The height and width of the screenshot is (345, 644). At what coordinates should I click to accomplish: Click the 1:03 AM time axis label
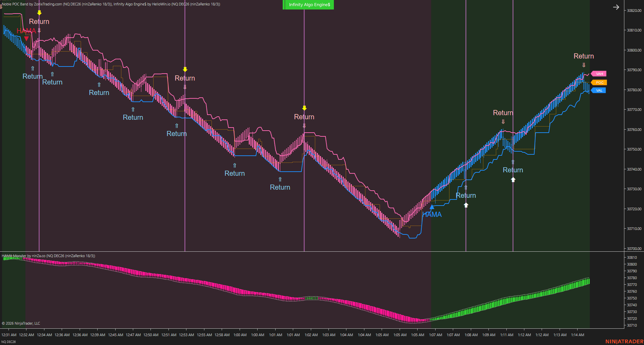point(329,335)
